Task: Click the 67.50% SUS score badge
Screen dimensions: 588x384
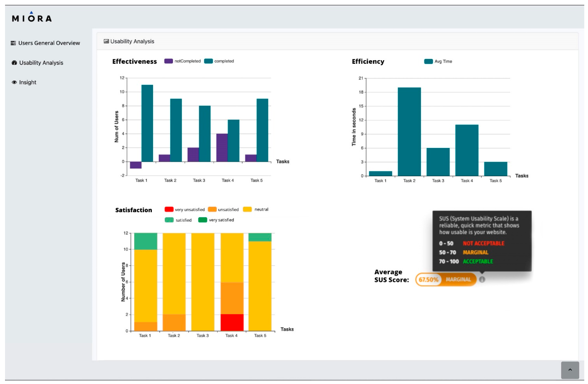Action: tap(428, 279)
